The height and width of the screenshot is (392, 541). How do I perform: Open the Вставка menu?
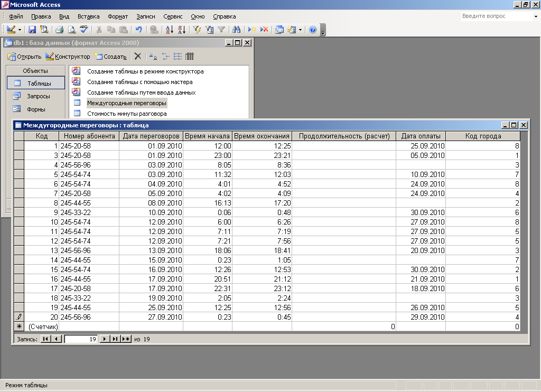click(x=88, y=16)
